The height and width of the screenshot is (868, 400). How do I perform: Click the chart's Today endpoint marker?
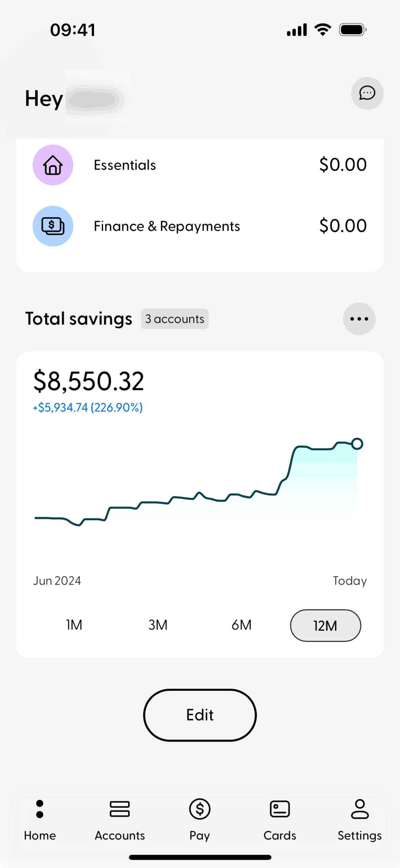pyautogui.click(x=357, y=444)
